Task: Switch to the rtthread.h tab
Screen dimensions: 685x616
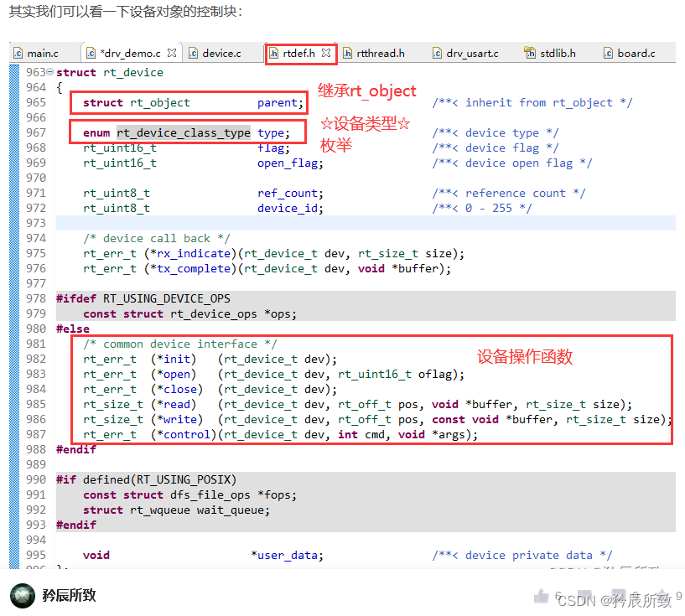Action: pos(377,51)
